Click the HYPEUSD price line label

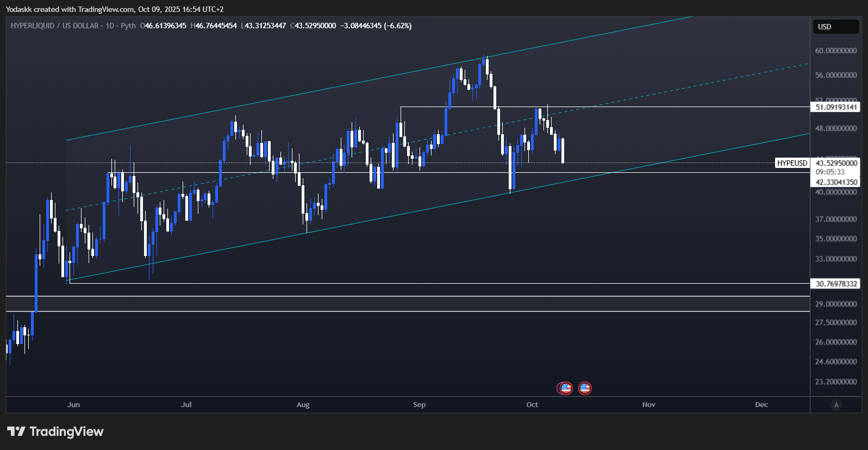point(792,163)
